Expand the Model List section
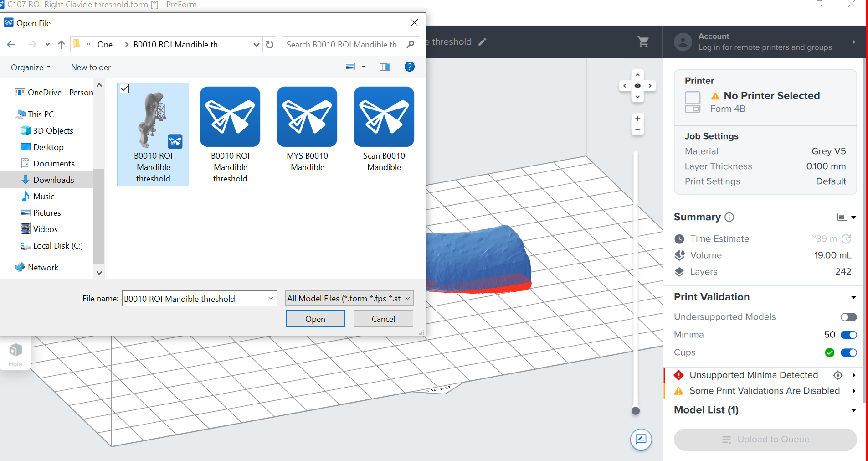 853,409
